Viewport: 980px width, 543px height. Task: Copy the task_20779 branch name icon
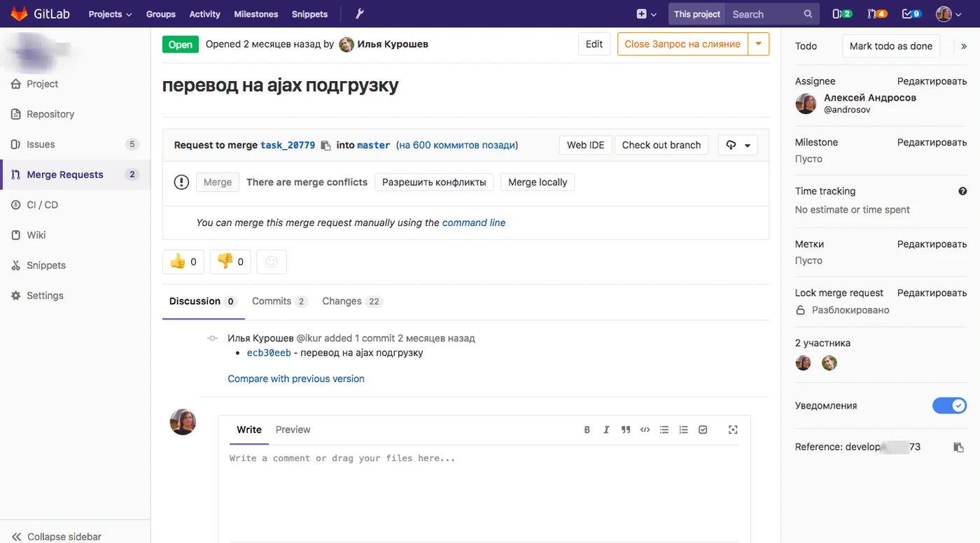pyautogui.click(x=325, y=146)
